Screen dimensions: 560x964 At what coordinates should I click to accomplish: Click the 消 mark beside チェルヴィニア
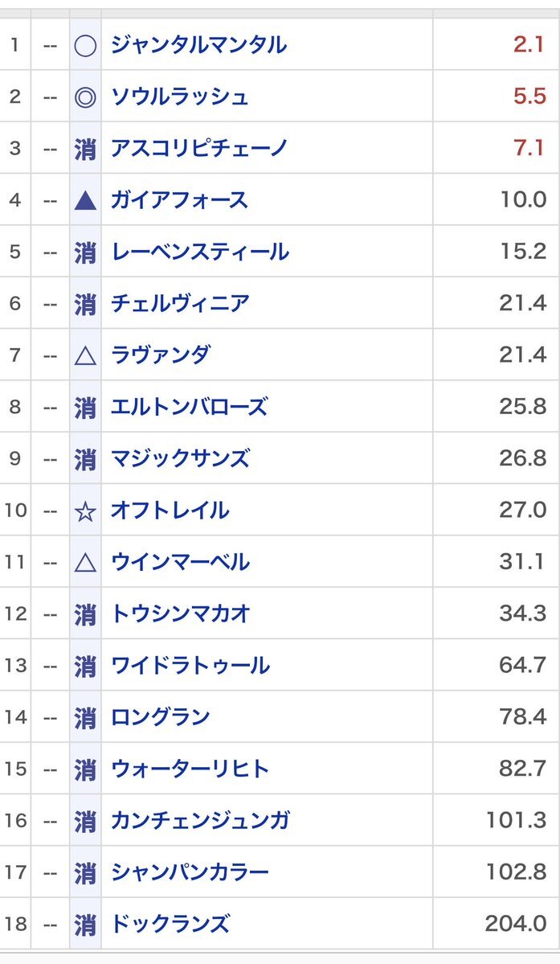click(85, 304)
